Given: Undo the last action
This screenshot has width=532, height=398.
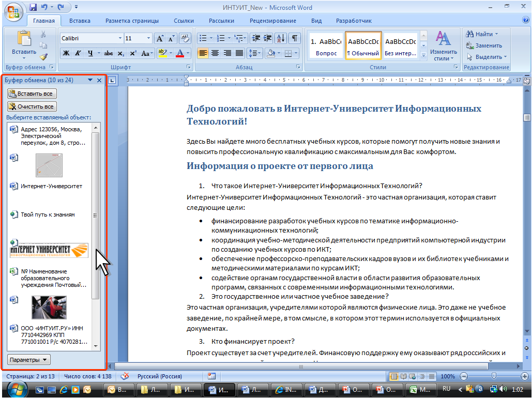Looking at the screenshot, I should coord(44,7).
